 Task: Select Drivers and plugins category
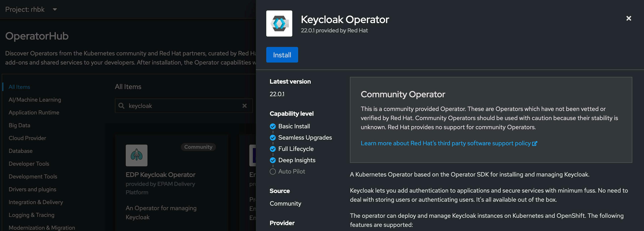32,189
